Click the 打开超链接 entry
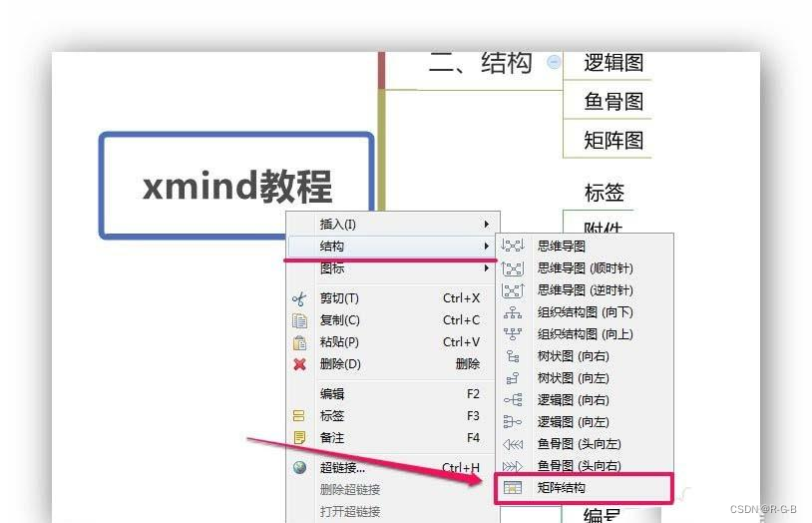The image size is (812, 523). [393, 512]
